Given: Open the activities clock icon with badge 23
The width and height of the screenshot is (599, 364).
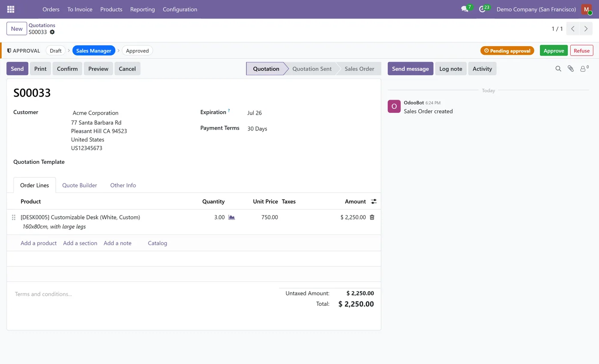Looking at the screenshot, I should click(483, 9).
